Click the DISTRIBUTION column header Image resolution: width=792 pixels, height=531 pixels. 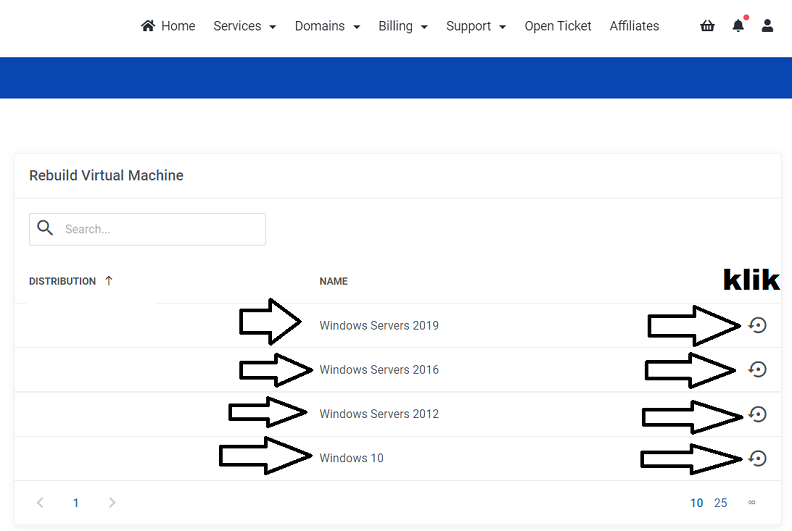pos(62,281)
